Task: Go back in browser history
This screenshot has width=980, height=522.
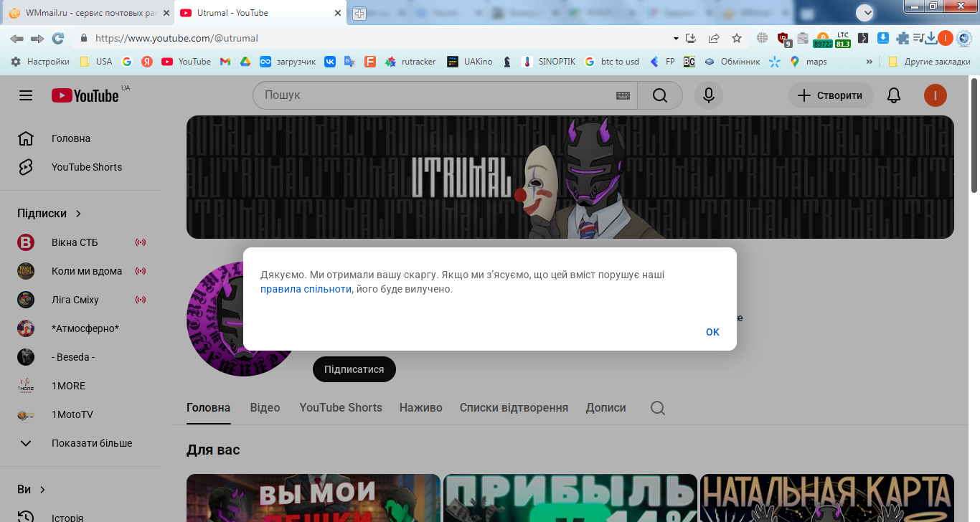Action: click(x=17, y=38)
